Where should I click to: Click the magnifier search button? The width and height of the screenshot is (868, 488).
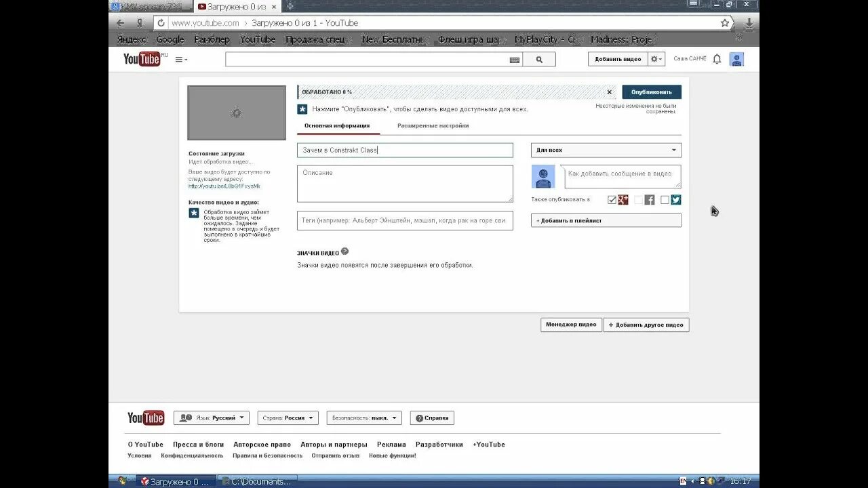(x=539, y=60)
